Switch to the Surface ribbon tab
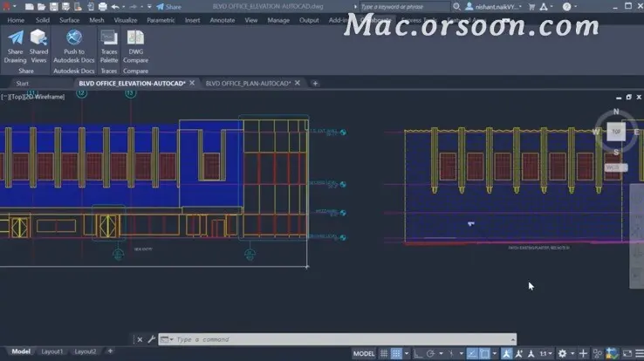 pos(70,20)
